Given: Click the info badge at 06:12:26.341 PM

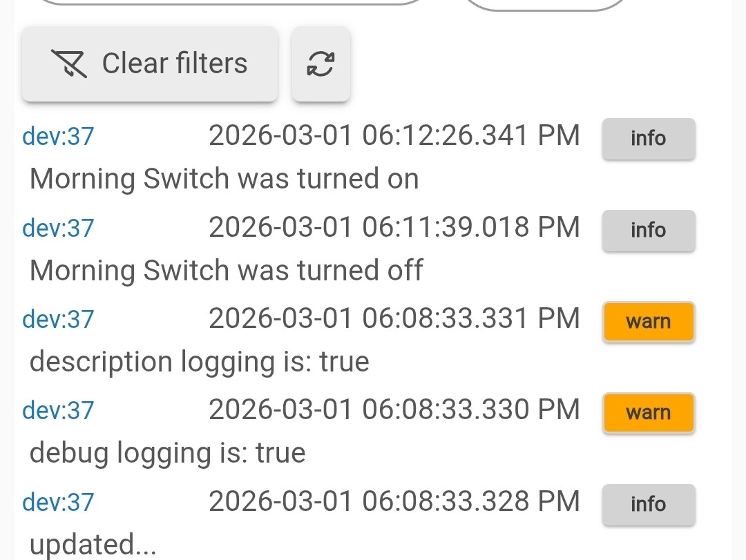Looking at the screenshot, I should click(x=648, y=138).
